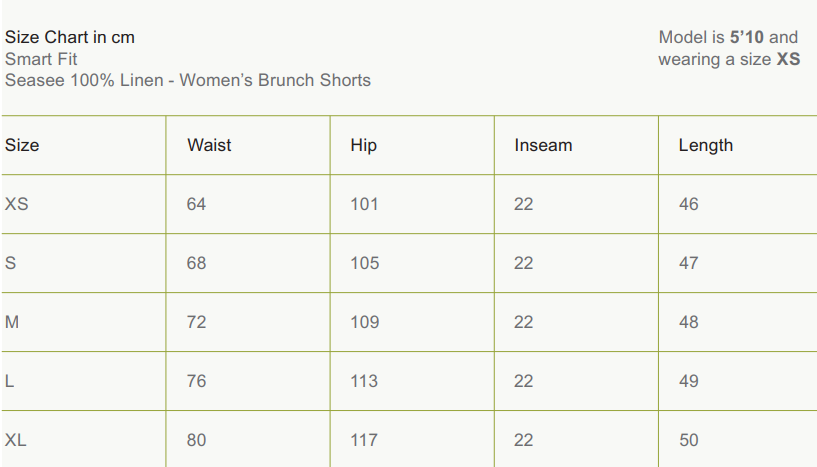
Task: Select the XS size row label
Action: click(x=17, y=204)
